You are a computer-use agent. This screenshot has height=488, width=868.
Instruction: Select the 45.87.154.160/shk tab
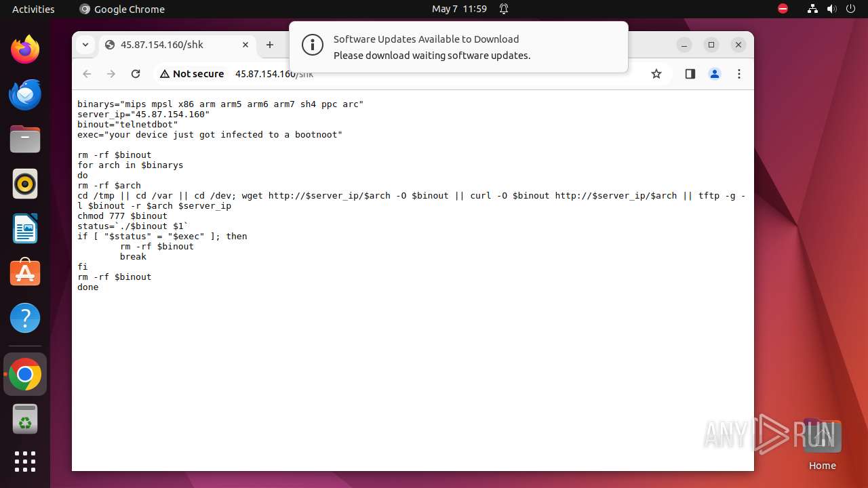(x=178, y=45)
